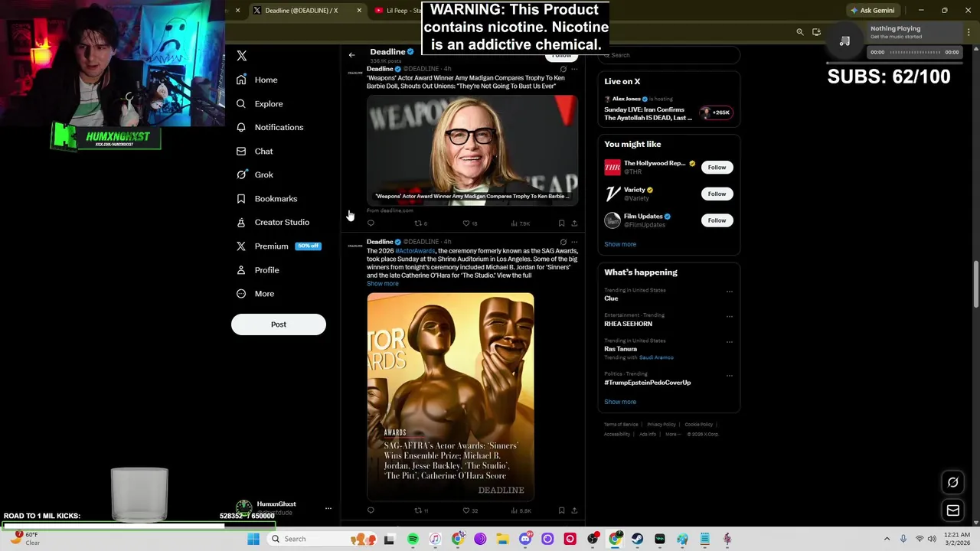Open options for the Clue trend
The image size is (980, 551).
tap(729, 292)
